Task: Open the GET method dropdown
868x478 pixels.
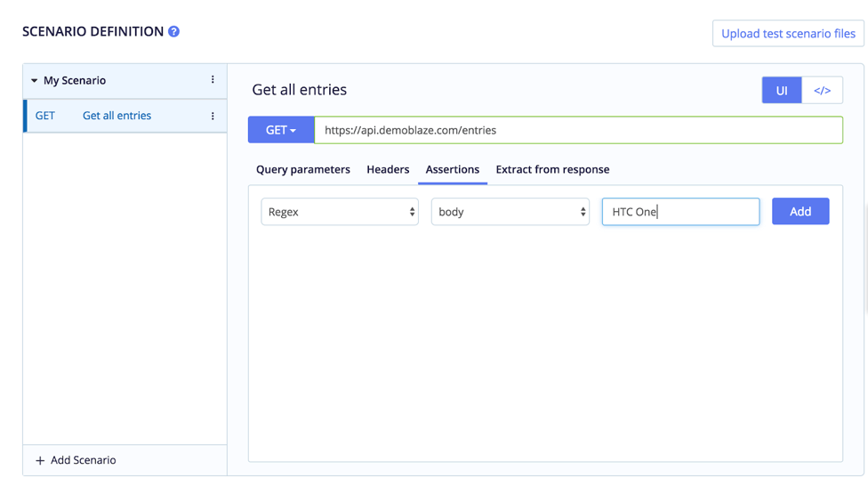Action: point(281,130)
